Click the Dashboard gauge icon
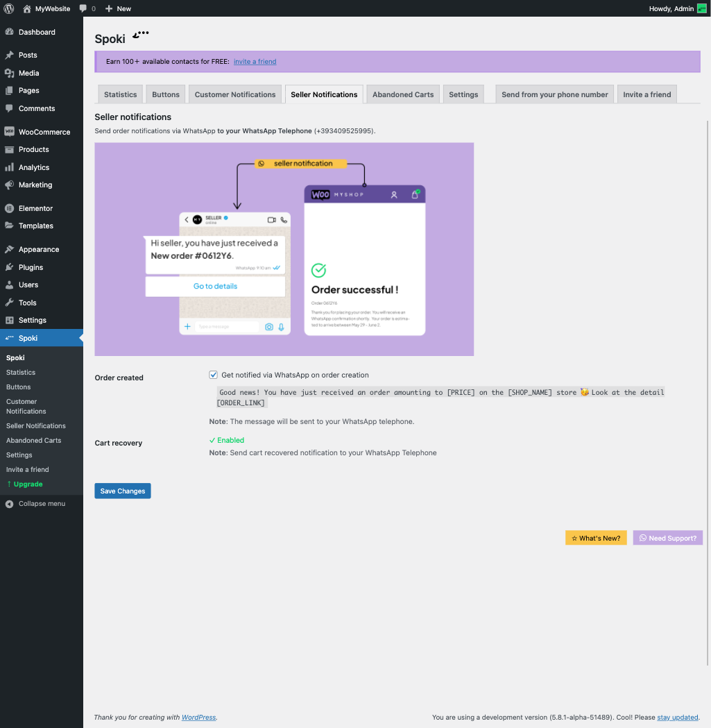Screen dimensions: 711x728 pos(9,31)
